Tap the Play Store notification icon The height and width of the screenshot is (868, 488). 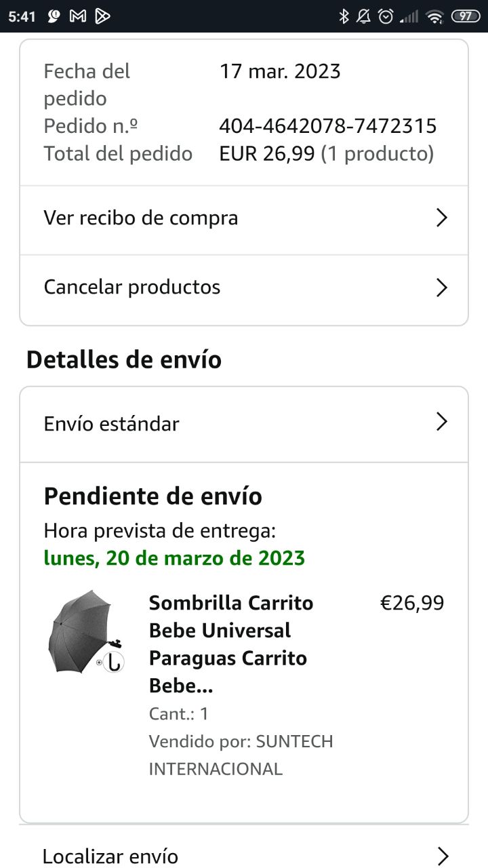pyautogui.click(x=102, y=16)
